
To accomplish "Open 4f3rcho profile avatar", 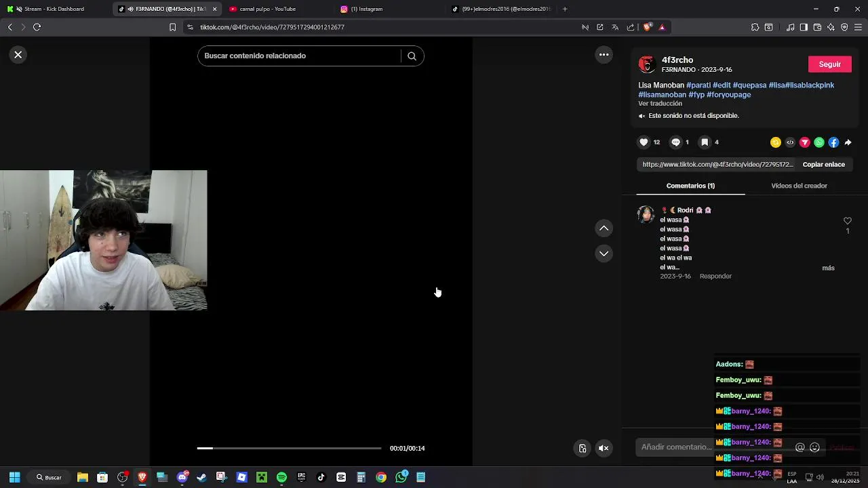I will [x=646, y=64].
